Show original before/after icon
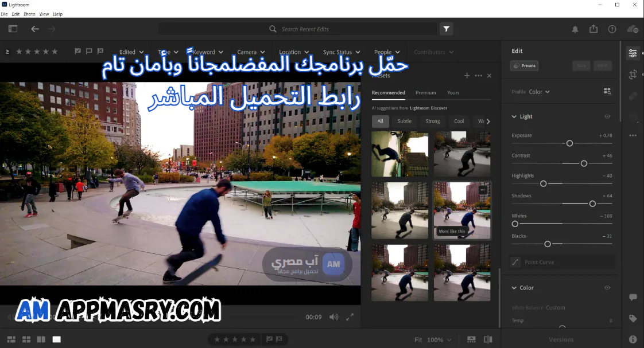This screenshot has width=644, height=348. [x=488, y=339]
